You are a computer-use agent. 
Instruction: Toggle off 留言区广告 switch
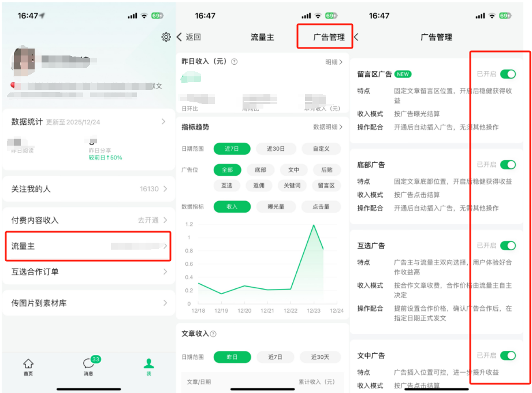[508, 74]
